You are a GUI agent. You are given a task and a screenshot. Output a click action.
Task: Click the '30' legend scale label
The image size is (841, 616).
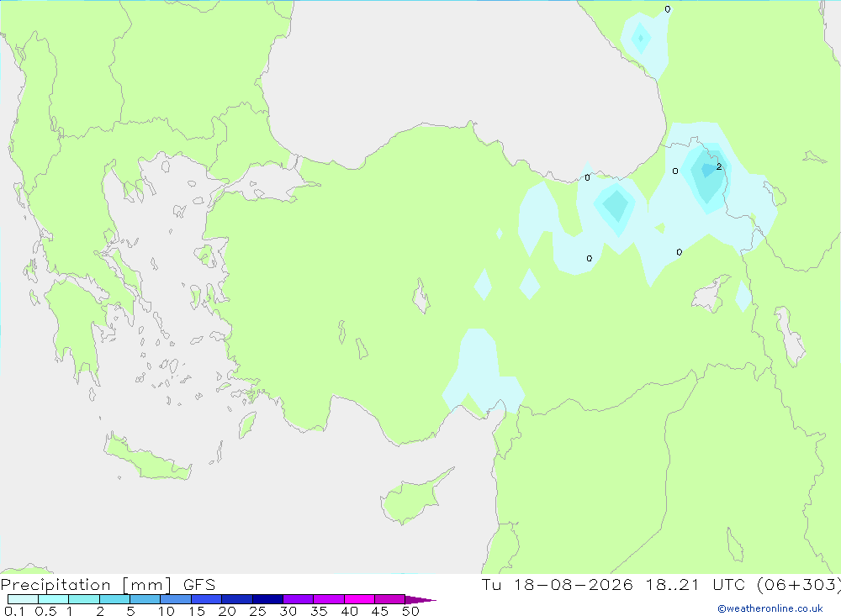(x=288, y=611)
